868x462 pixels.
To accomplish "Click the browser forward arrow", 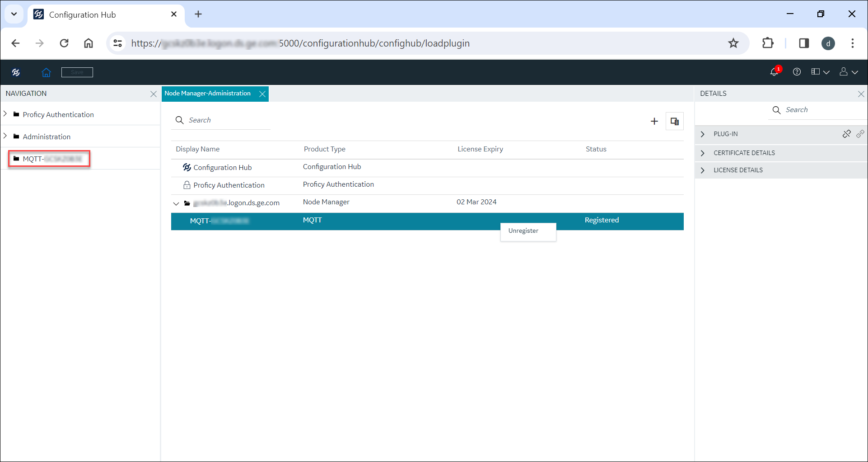I will 40,43.
